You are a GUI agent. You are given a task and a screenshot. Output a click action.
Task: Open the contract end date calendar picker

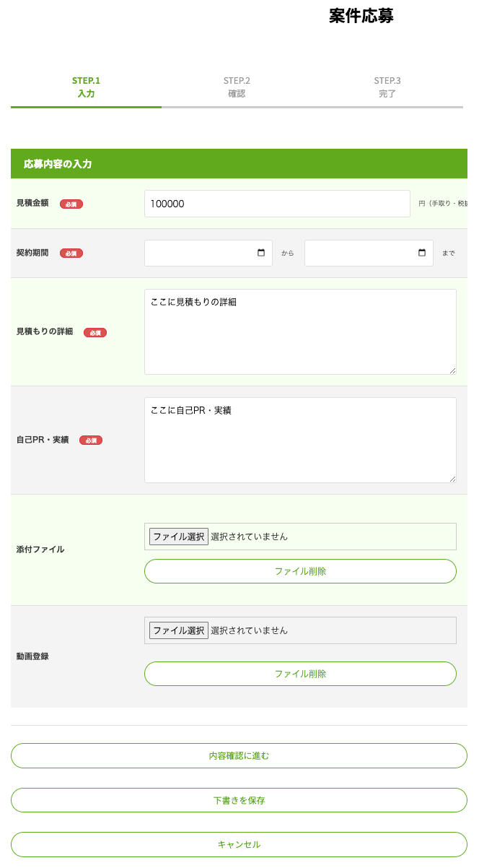(x=422, y=253)
